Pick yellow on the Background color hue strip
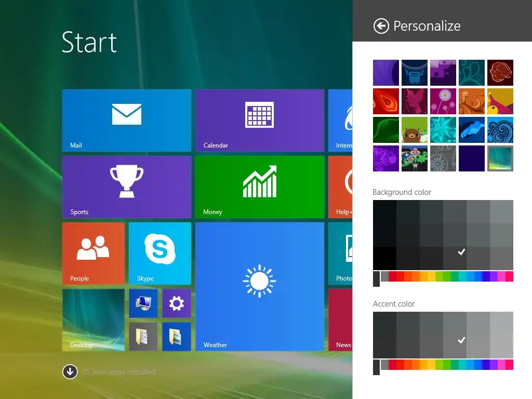The width and height of the screenshot is (532, 399). click(x=431, y=276)
